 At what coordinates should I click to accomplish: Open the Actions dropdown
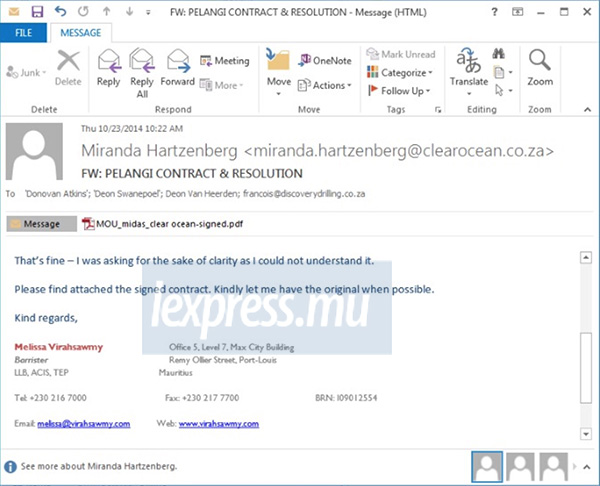tap(324, 85)
